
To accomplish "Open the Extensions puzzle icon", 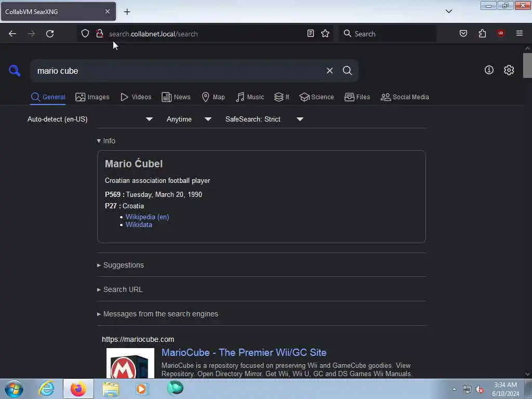I will [x=482, y=33].
